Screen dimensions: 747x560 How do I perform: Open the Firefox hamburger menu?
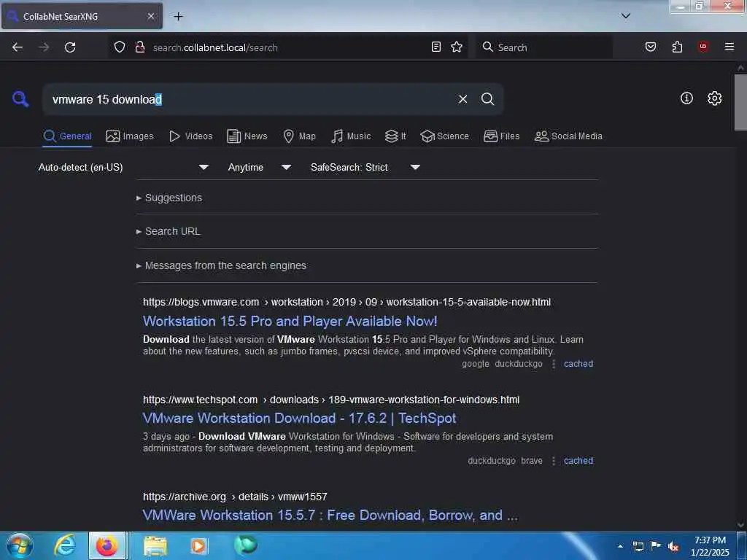pos(729,47)
